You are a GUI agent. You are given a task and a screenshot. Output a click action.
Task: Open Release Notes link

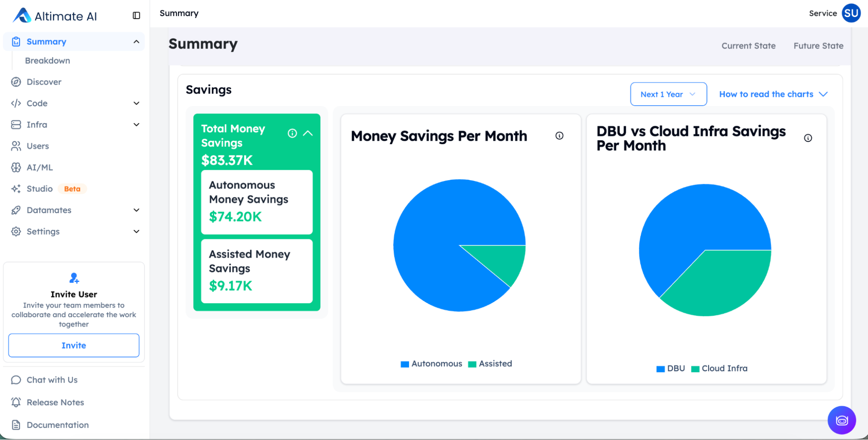point(55,402)
